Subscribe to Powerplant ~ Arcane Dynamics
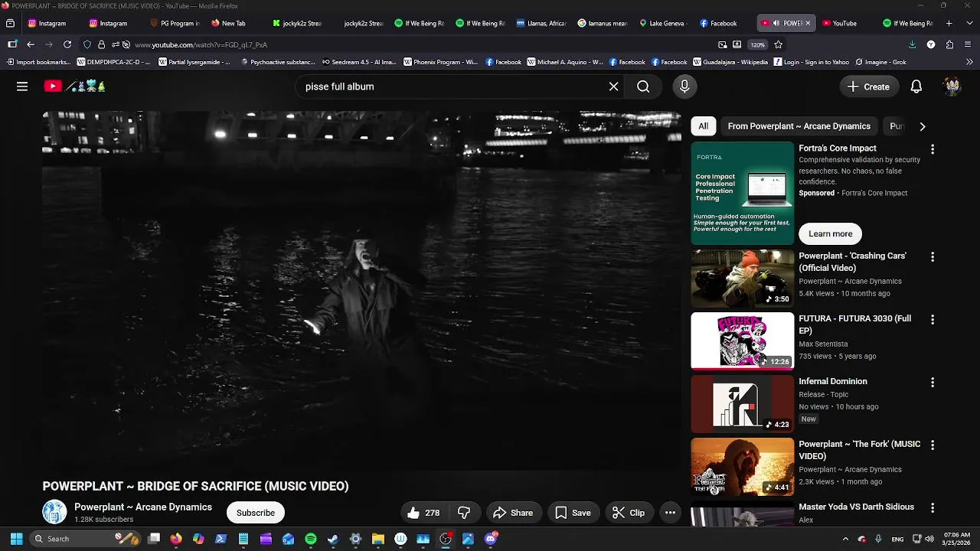This screenshot has height=551, width=980. tap(255, 513)
